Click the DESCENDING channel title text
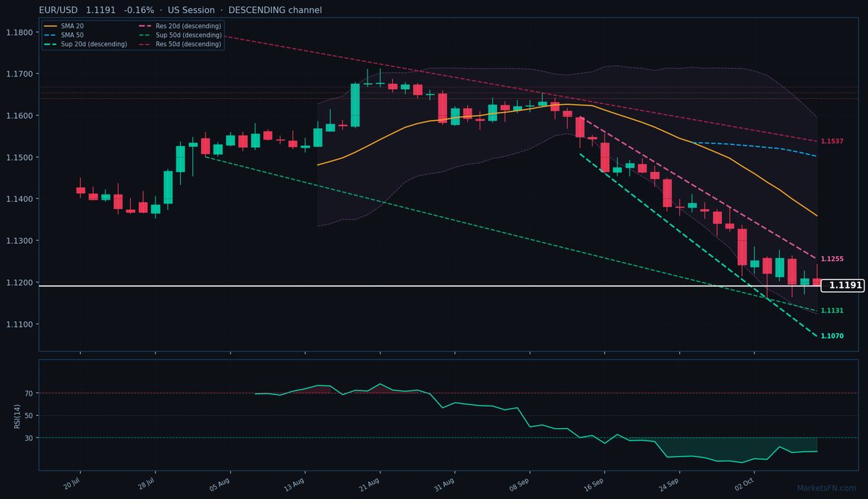The width and height of the screenshot is (868, 499). click(x=275, y=10)
